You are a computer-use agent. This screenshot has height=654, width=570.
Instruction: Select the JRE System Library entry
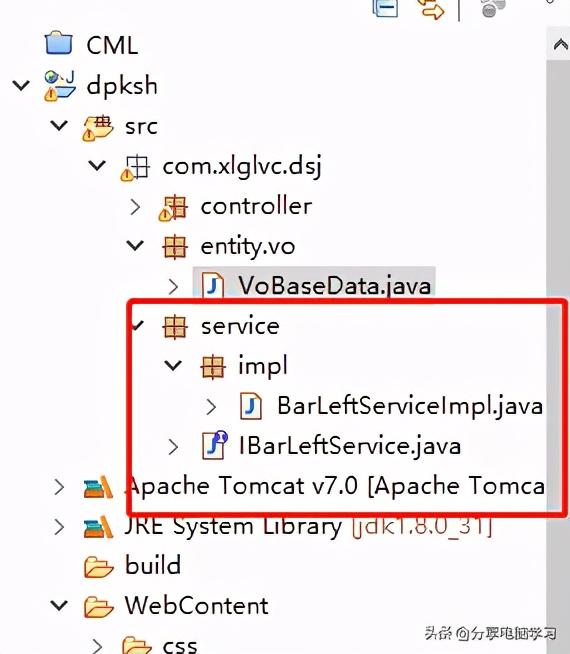[308, 526]
